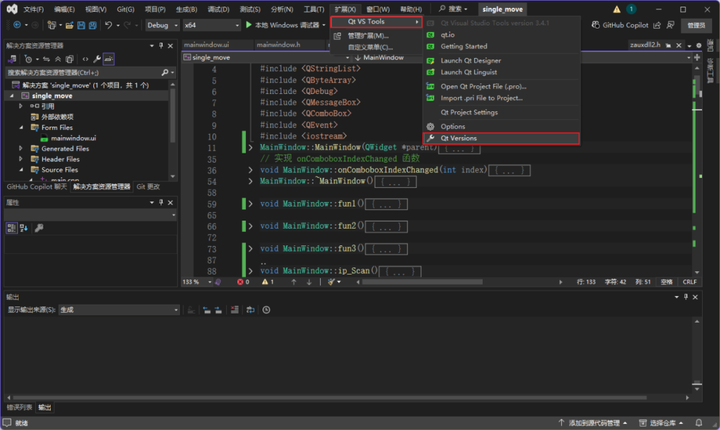Collapse the Form Files folder

(x=21, y=127)
